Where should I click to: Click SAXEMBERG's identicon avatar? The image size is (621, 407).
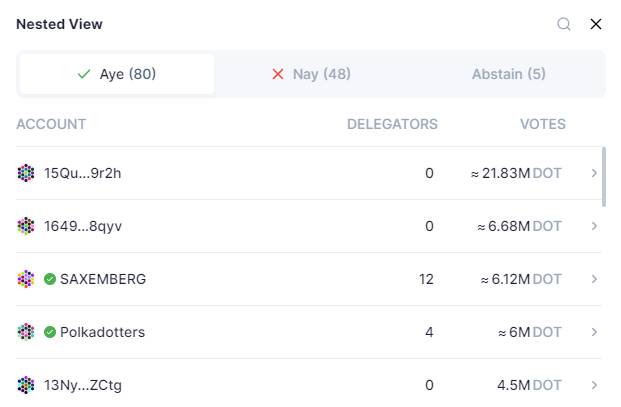(x=26, y=279)
